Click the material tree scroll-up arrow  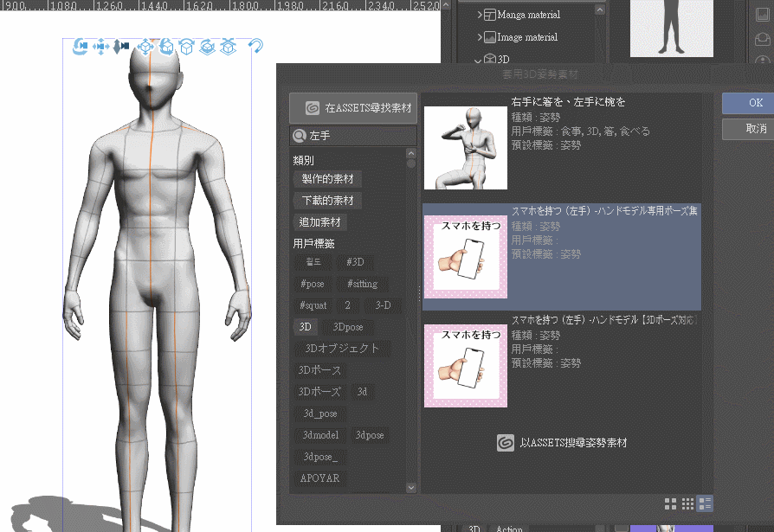(600, 10)
